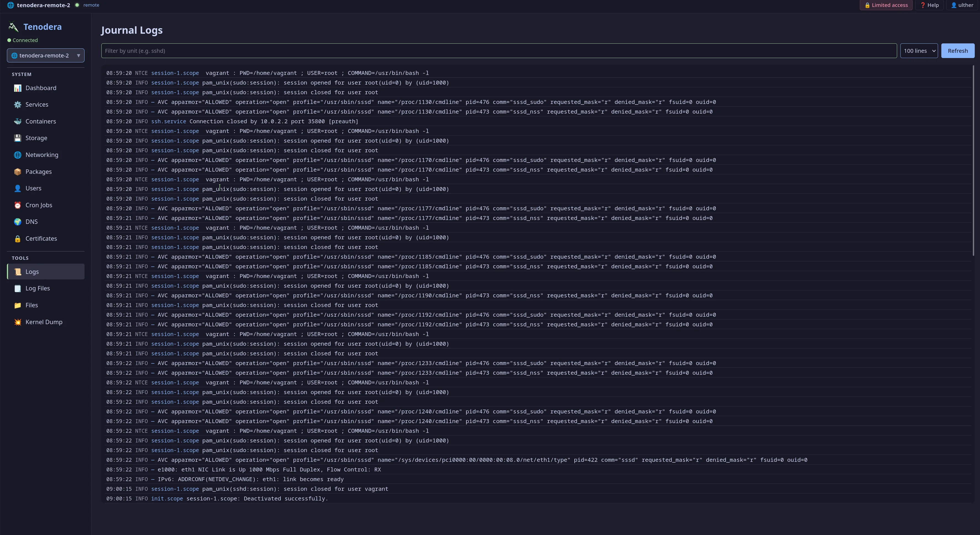The image size is (980, 535).
Task: Click the Users person icon
Action: (17, 188)
